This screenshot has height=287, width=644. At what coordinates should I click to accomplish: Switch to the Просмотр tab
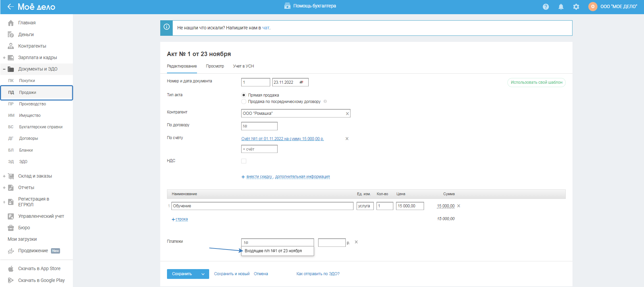point(215,66)
